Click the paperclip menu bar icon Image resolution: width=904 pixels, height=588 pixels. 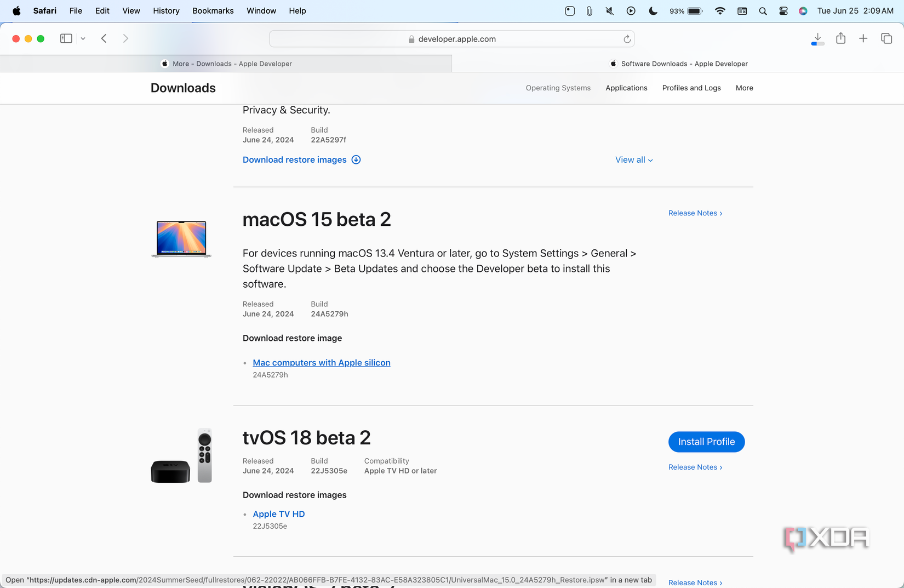click(589, 11)
